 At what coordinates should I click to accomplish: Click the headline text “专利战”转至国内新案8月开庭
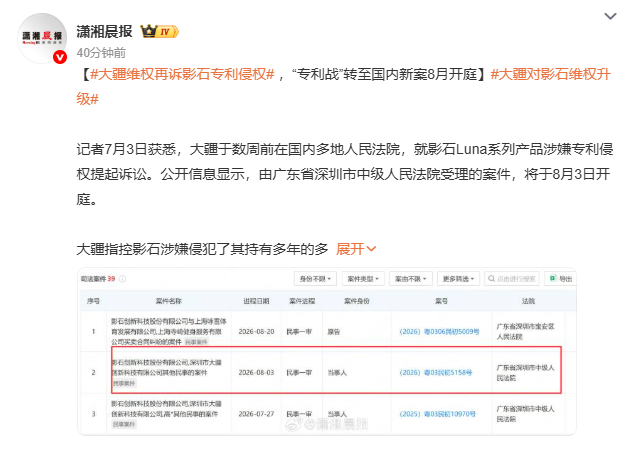click(386, 74)
